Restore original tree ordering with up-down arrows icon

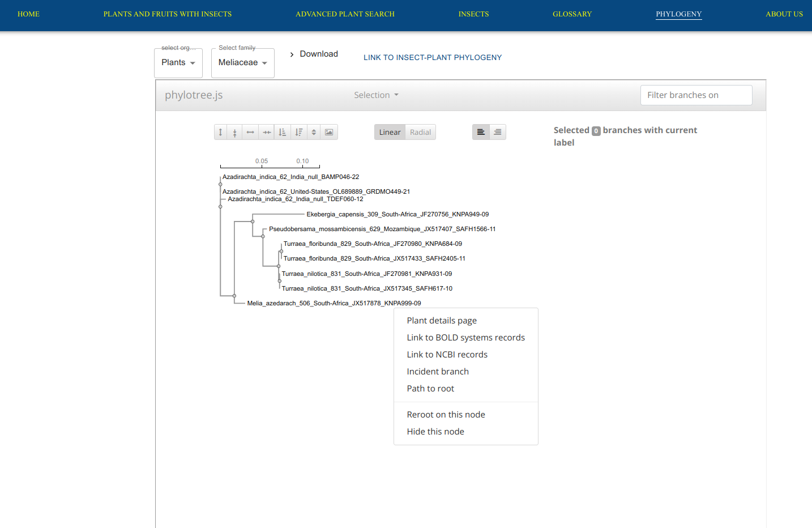pos(314,133)
